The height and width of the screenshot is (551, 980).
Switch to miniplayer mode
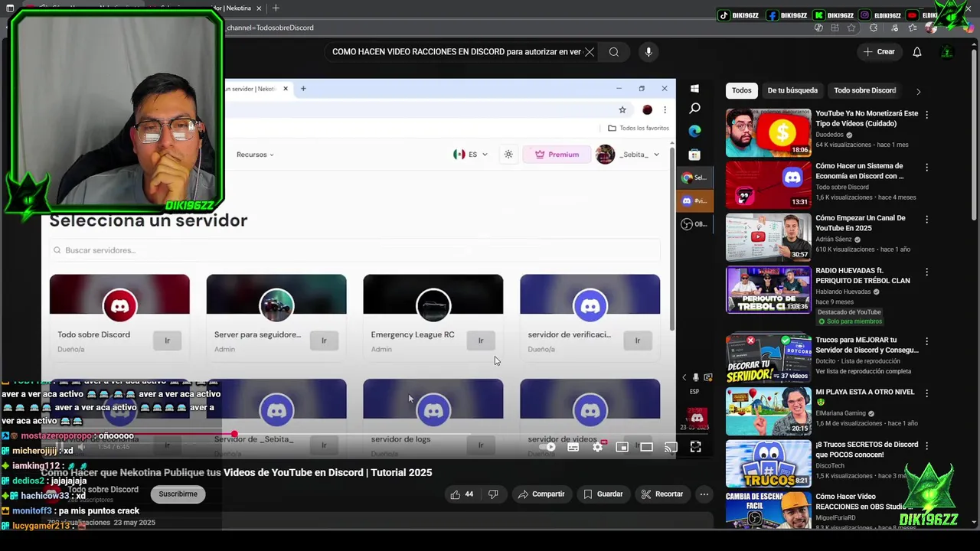(x=622, y=447)
